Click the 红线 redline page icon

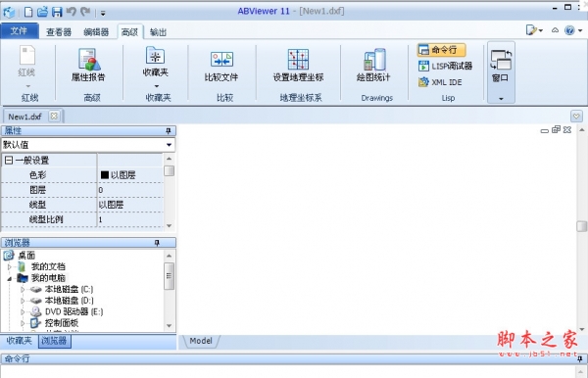pyautogui.click(x=27, y=55)
